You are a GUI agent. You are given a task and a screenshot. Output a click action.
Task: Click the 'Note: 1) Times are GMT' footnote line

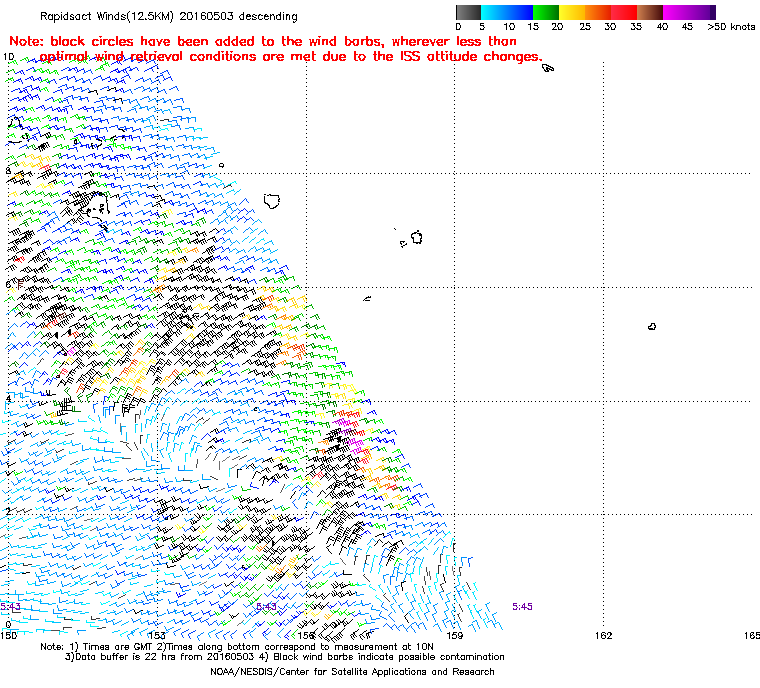pos(237,647)
